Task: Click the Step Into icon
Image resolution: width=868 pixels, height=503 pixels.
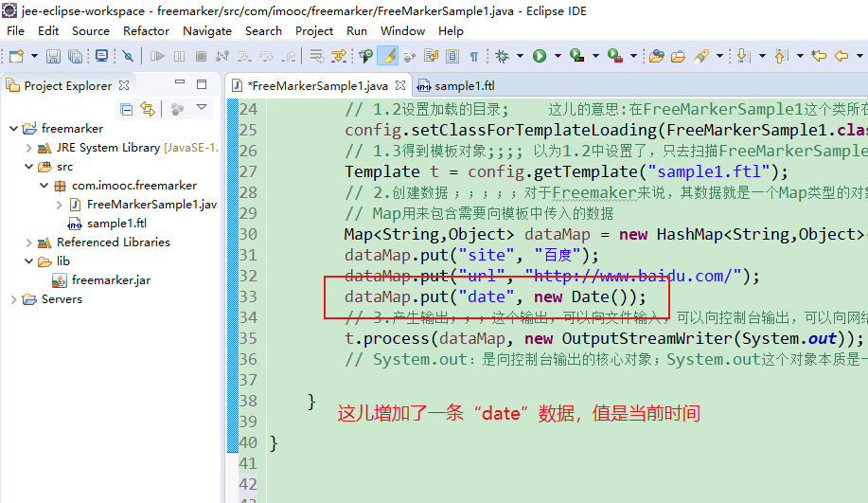Action: point(244,56)
